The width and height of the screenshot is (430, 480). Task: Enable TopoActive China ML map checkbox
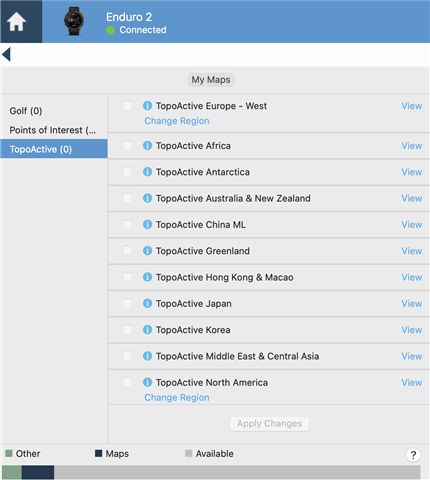point(127,224)
